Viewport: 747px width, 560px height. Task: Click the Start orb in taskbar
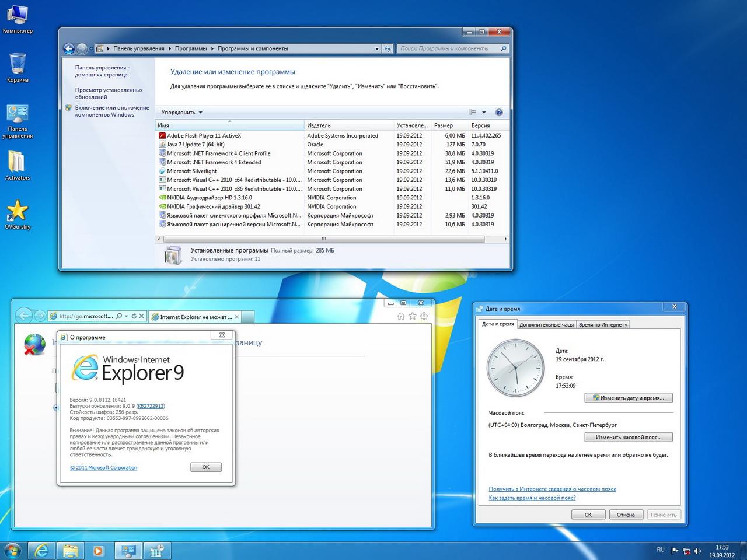click(12, 550)
